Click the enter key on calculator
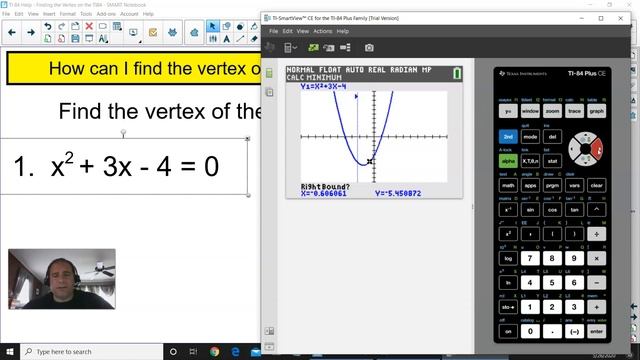The height and width of the screenshot is (360, 640). [x=596, y=331]
